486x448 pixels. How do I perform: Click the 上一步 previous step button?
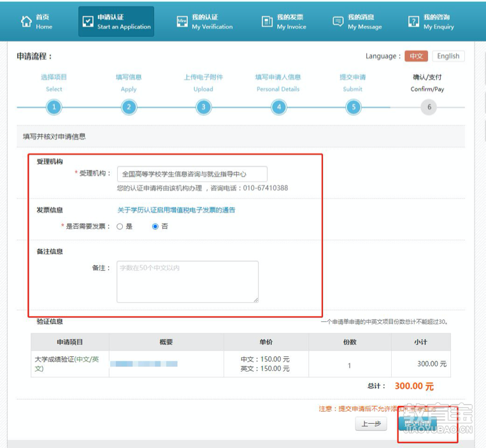point(371,424)
